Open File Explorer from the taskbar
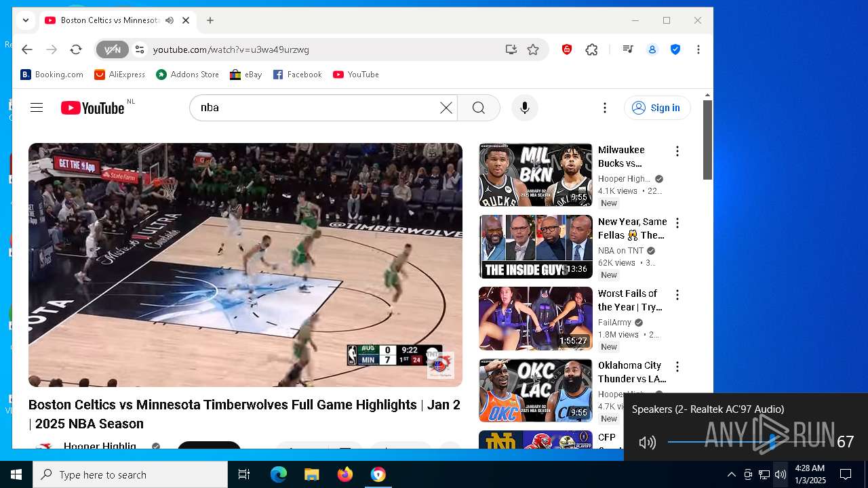Image resolution: width=868 pixels, height=488 pixels. (x=311, y=474)
